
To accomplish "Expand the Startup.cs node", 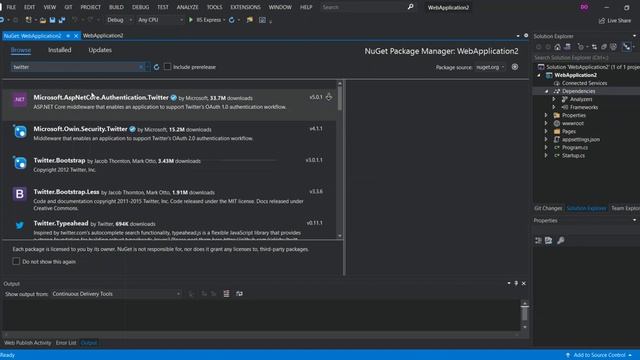I will pos(546,156).
